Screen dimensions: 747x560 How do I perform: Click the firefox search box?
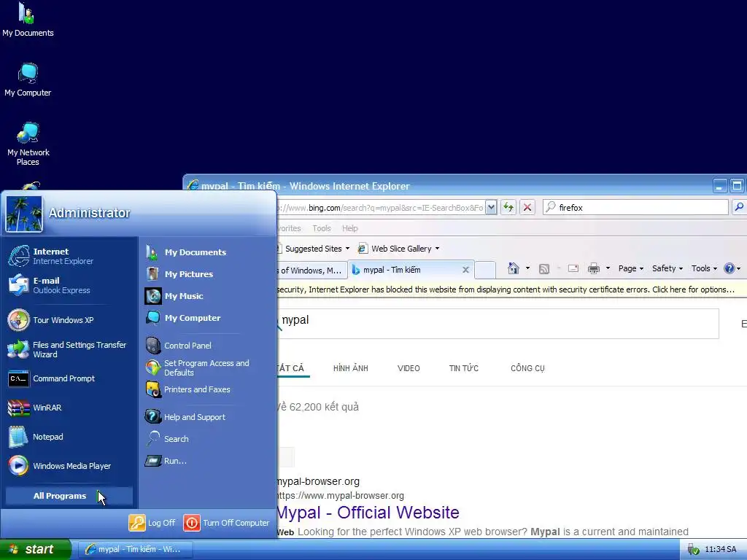(x=635, y=207)
